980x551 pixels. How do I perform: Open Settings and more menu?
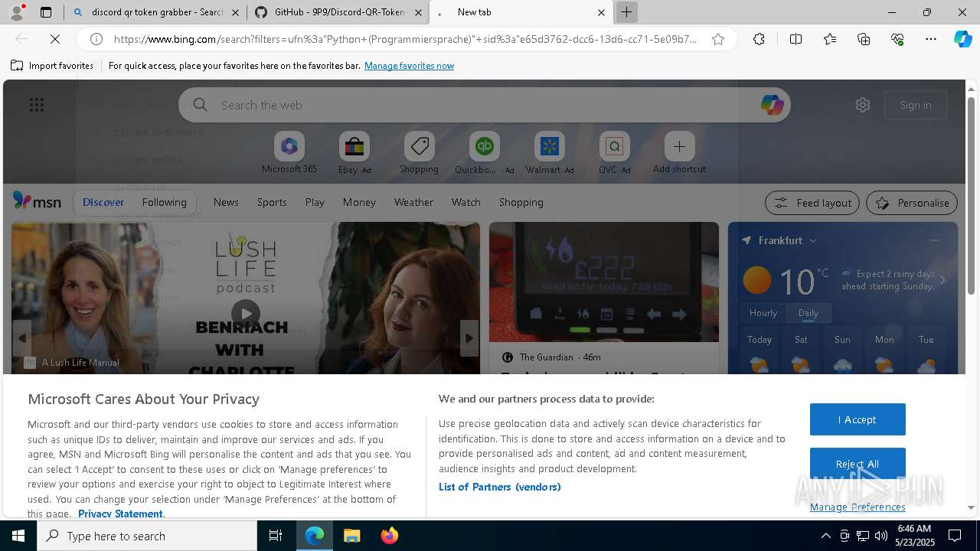[931, 39]
